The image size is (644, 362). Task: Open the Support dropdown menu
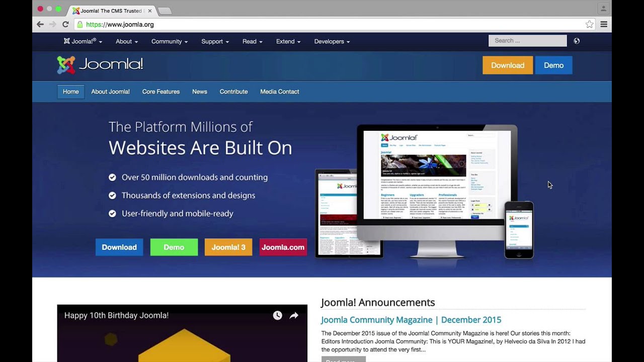click(215, 41)
